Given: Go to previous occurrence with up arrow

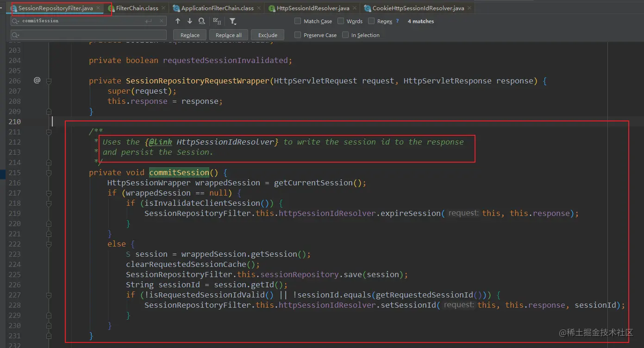Looking at the screenshot, I should (x=178, y=21).
